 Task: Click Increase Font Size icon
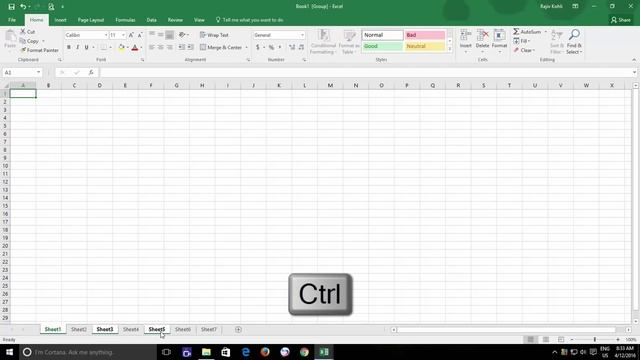(x=131, y=35)
